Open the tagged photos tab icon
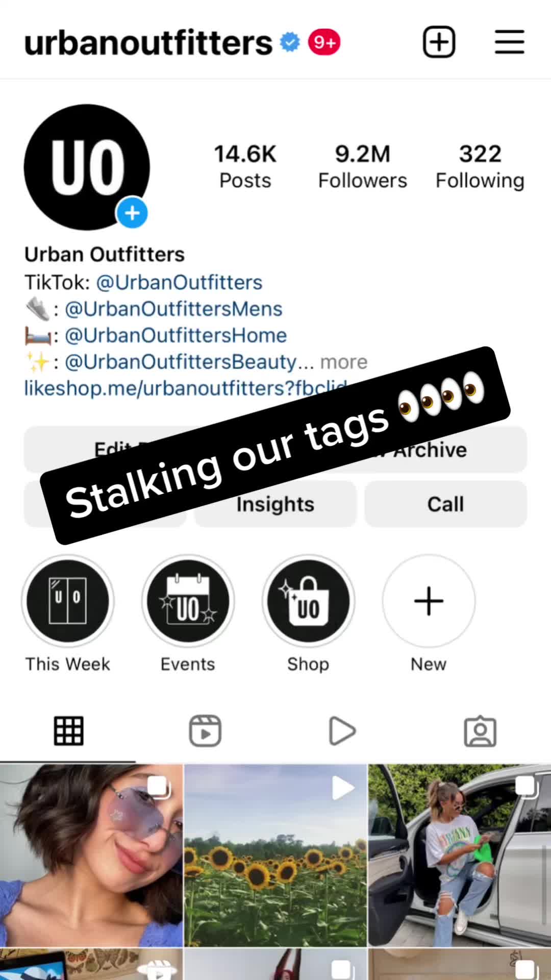551x980 pixels. [x=480, y=731]
